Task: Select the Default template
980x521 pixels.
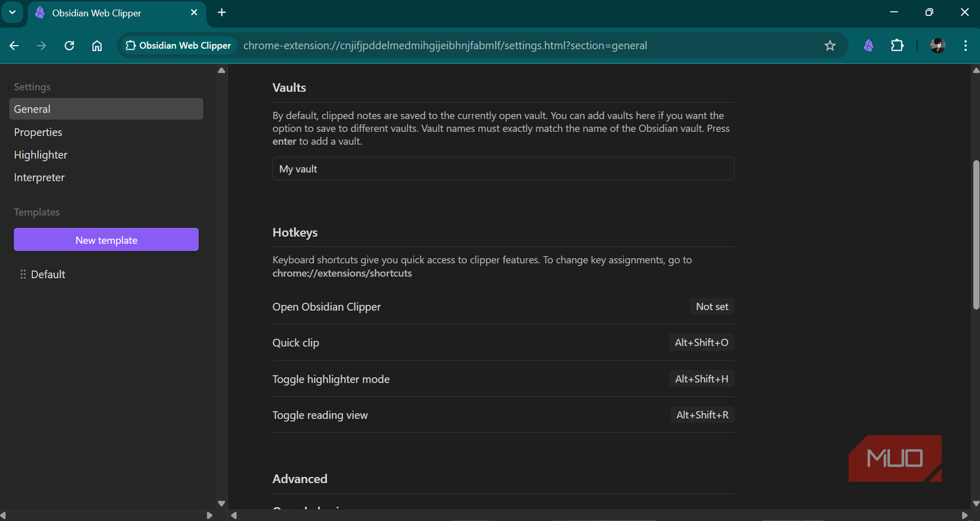Action: (x=48, y=274)
